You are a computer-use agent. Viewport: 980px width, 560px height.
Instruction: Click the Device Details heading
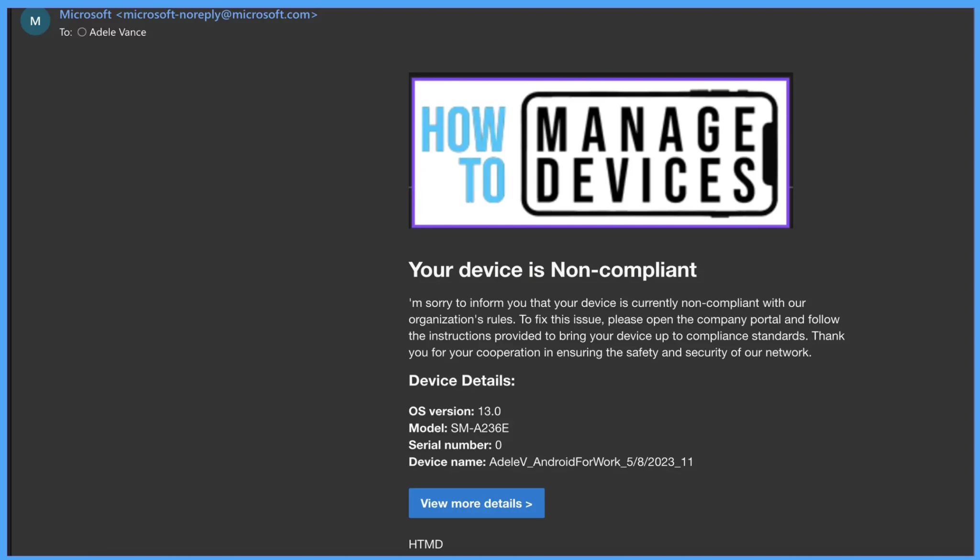(x=461, y=381)
